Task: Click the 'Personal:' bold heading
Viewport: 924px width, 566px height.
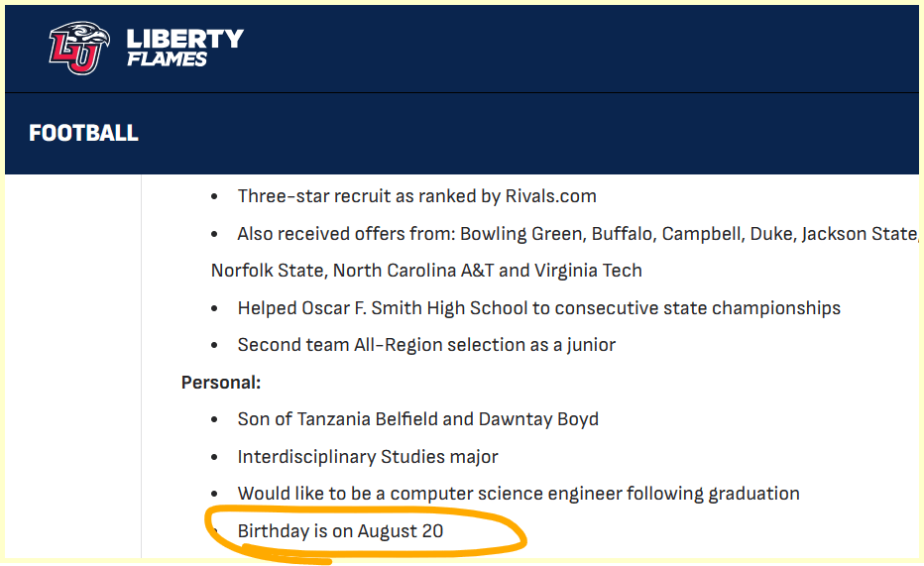Action: 221,382
